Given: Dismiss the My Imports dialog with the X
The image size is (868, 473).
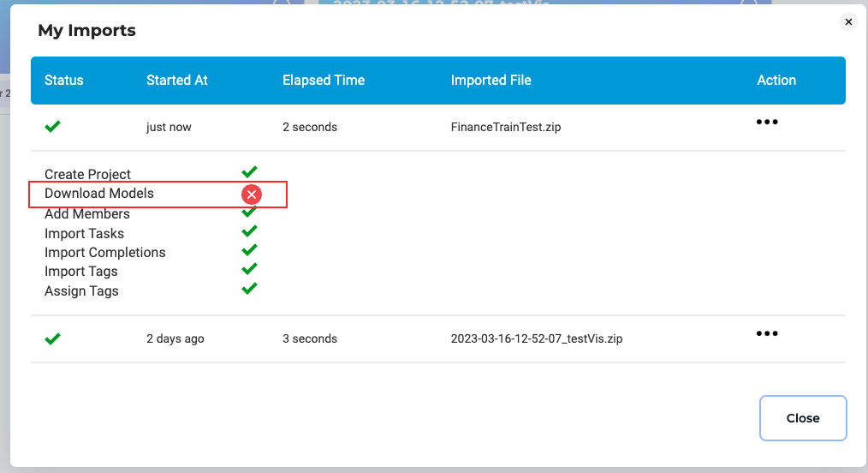Looking at the screenshot, I should click(848, 22).
